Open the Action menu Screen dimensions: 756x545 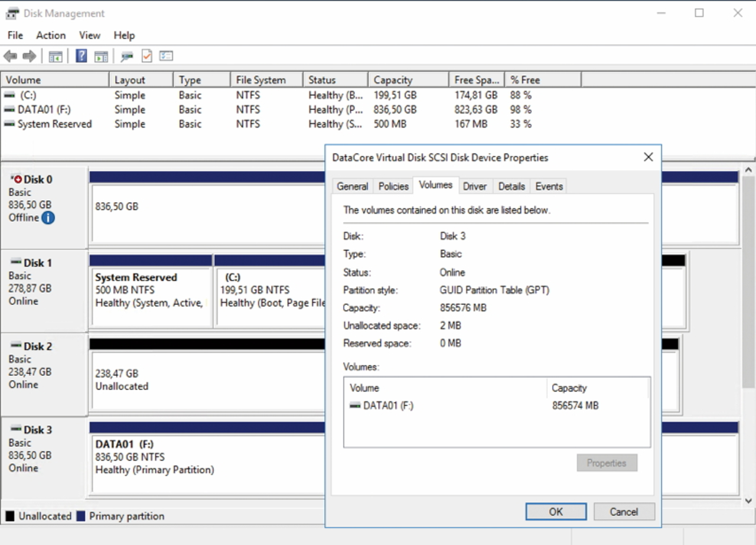51,35
